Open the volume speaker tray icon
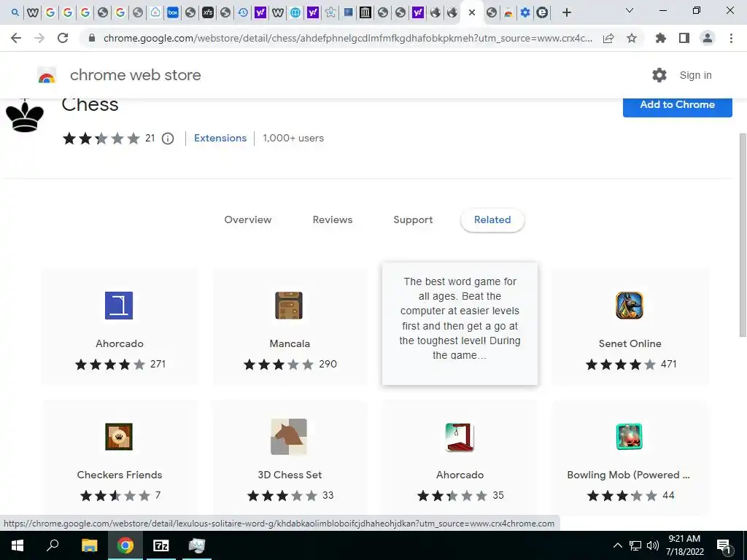Image resolution: width=747 pixels, height=560 pixels. (x=653, y=545)
